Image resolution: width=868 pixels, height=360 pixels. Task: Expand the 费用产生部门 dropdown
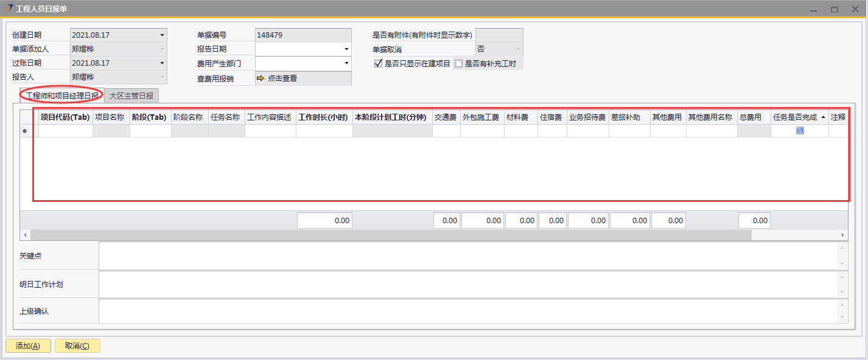point(346,63)
